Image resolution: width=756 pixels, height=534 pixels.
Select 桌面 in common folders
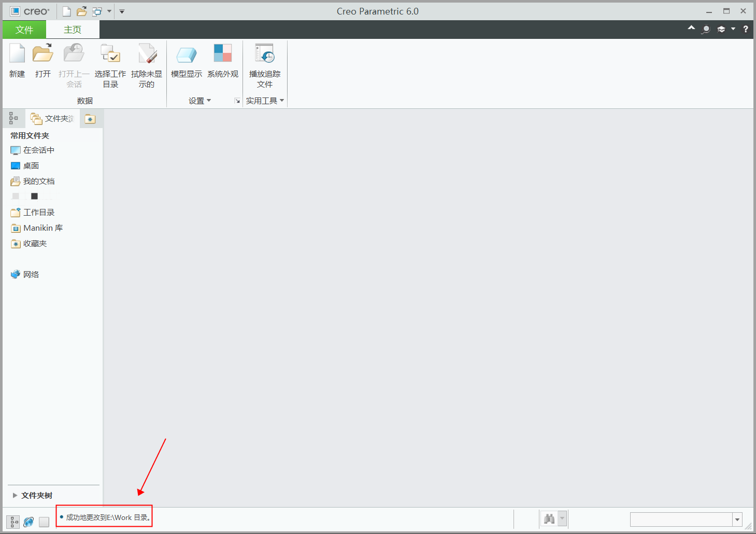pyautogui.click(x=25, y=166)
